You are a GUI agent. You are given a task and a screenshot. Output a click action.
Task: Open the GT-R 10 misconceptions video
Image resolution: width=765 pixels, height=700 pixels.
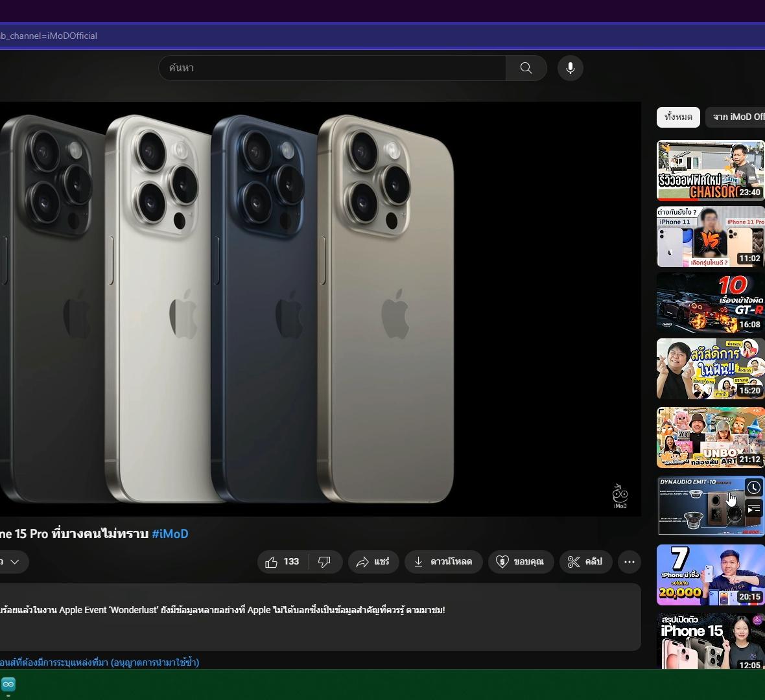click(x=711, y=303)
